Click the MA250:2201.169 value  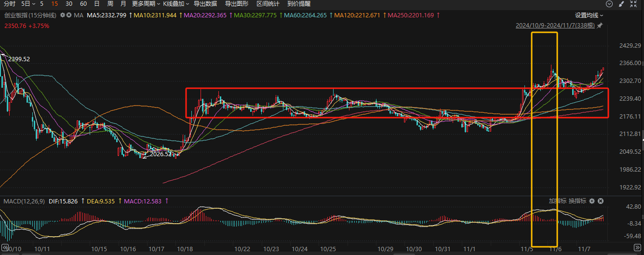pyautogui.click(x=411, y=15)
